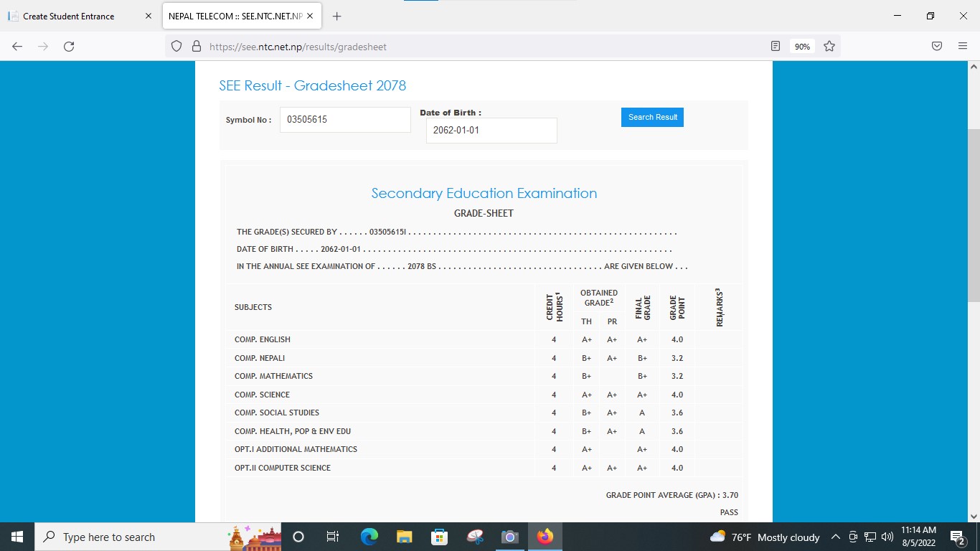The height and width of the screenshot is (551, 980).
Task: Click the 90% zoom level indicator
Action: 802,47
